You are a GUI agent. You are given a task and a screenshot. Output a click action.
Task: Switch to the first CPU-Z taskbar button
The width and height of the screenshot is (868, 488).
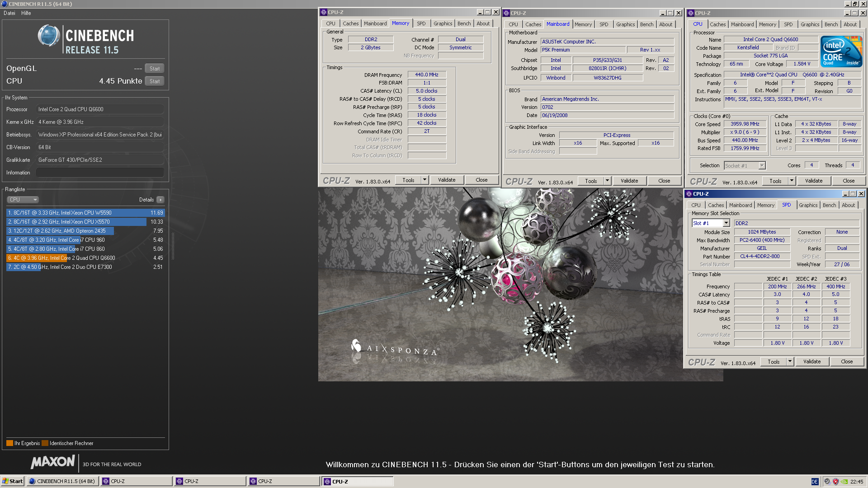136,481
